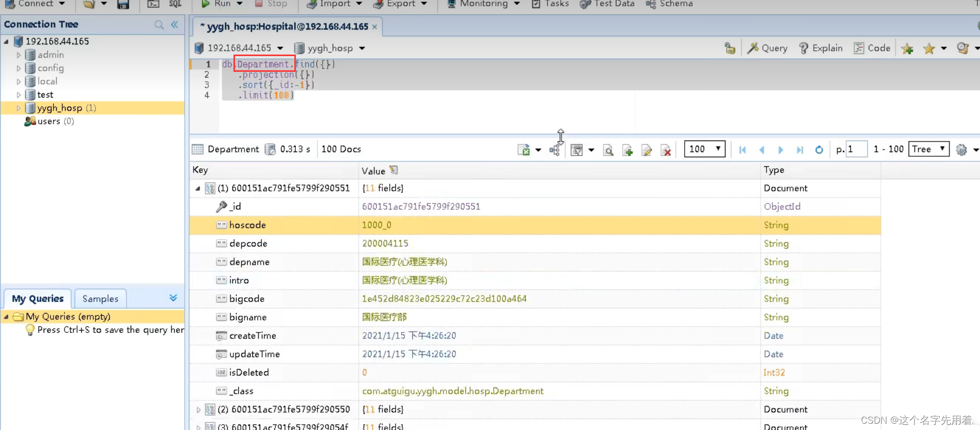Click the edit document pencil icon
The image size is (980, 430).
[x=647, y=150]
